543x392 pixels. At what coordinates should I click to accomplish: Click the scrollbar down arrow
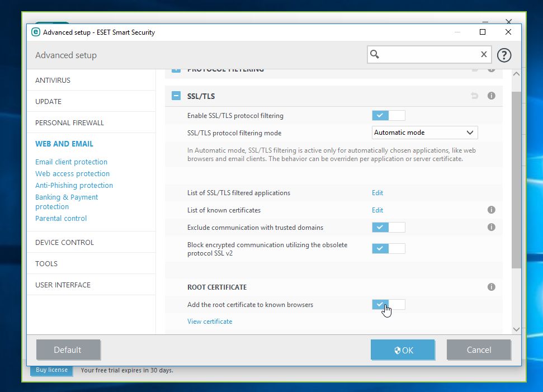(516, 329)
